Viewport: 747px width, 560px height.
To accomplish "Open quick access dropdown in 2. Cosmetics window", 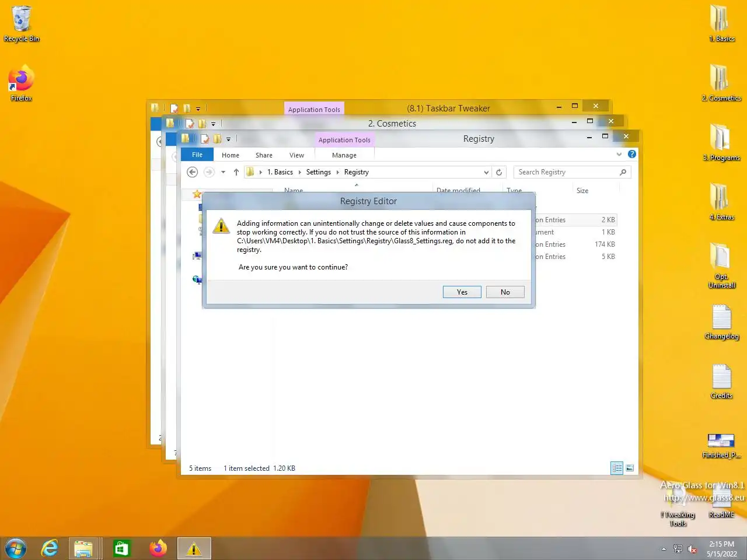I will pos(213,124).
